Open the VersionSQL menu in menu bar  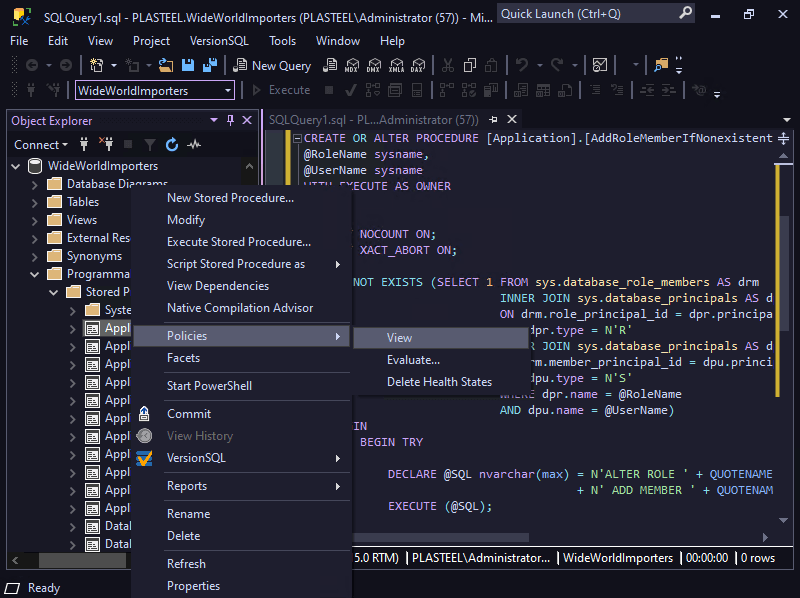pyautogui.click(x=219, y=41)
